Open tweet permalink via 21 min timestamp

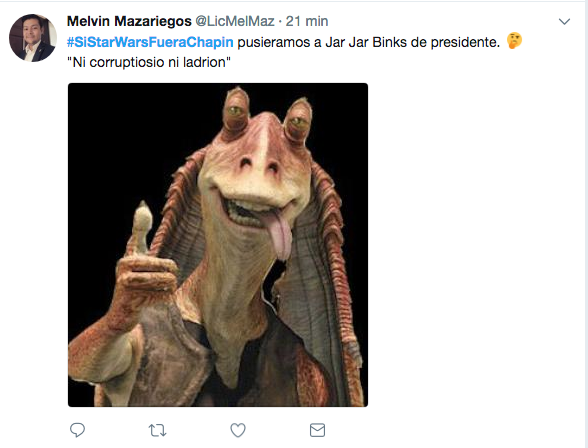pos(307,21)
